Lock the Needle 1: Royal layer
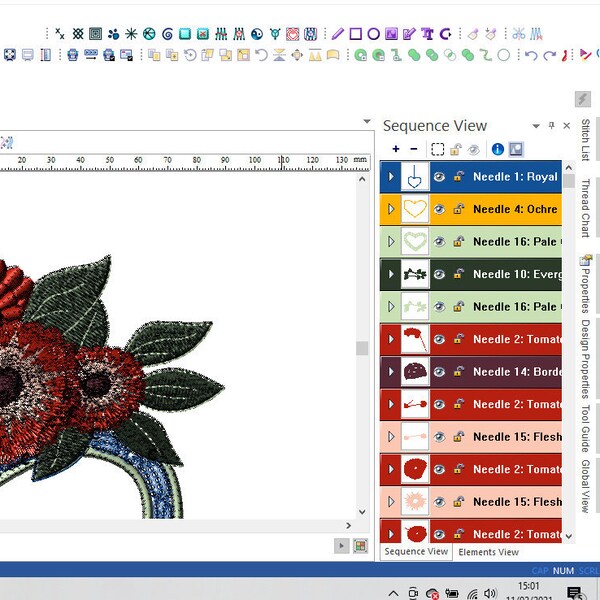This screenshot has height=600, width=600. (x=458, y=176)
